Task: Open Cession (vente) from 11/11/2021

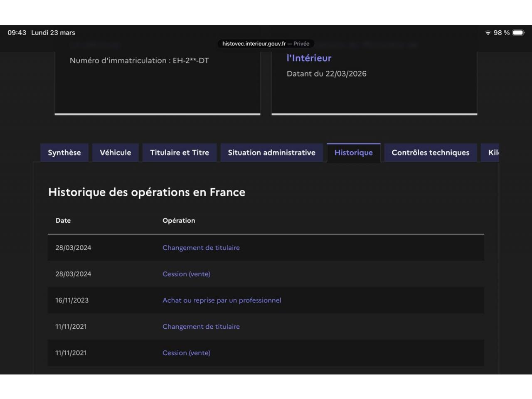Action: 186,353
